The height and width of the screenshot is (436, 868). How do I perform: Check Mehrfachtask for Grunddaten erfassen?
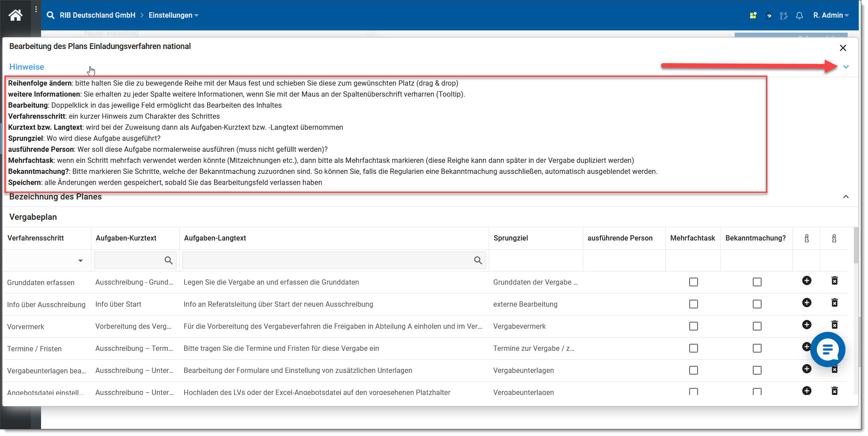click(694, 282)
